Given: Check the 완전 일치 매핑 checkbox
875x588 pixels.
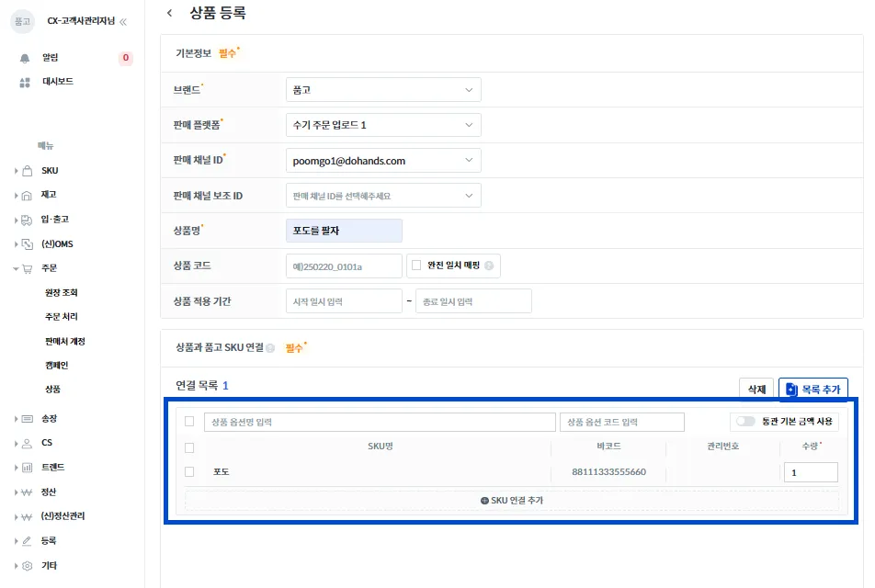Looking at the screenshot, I should pyautogui.click(x=416, y=266).
